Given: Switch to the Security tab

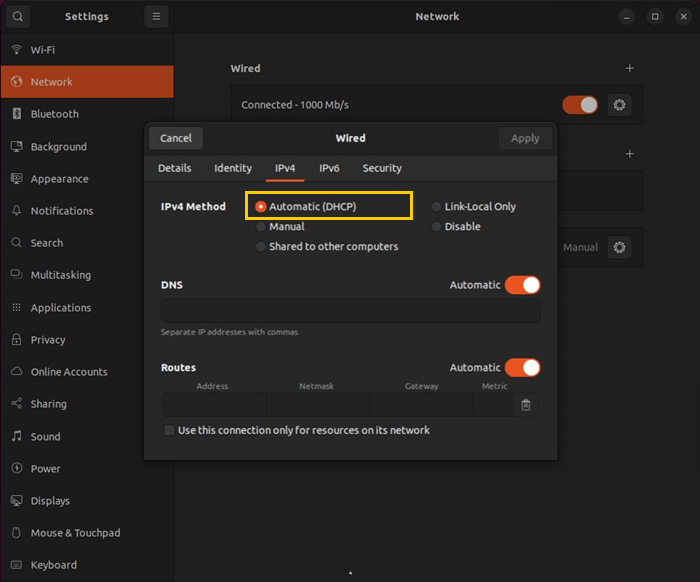Looking at the screenshot, I should pyautogui.click(x=382, y=168).
